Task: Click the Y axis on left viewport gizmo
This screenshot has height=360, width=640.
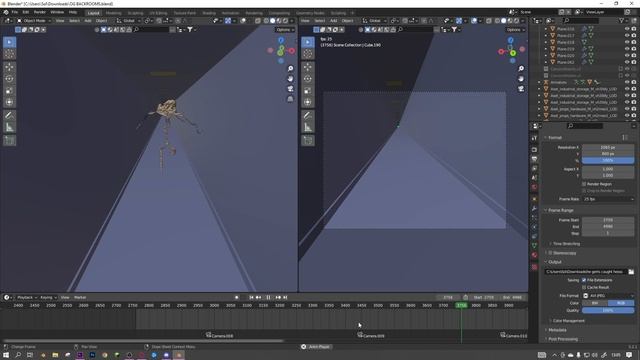Action: coord(281,53)
